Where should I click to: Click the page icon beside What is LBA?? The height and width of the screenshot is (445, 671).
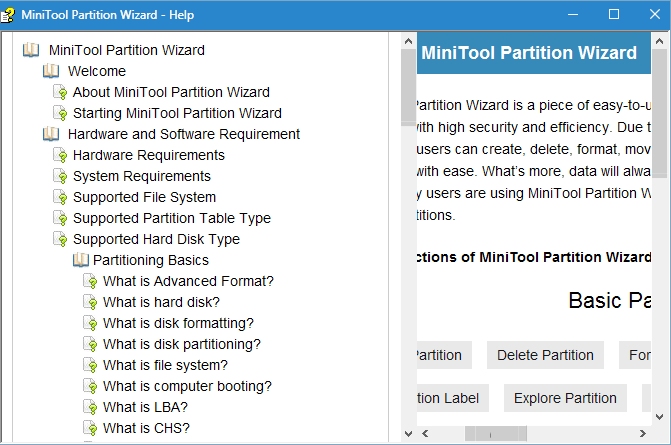click(x=91, y=407)
